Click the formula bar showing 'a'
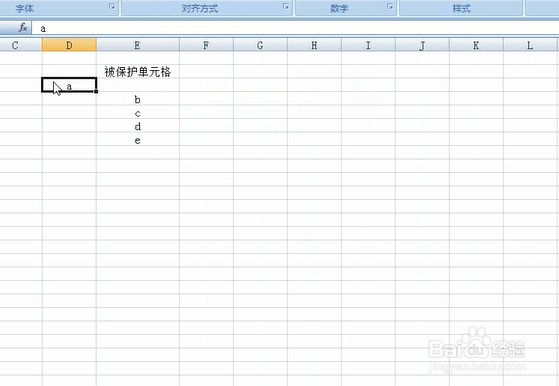The image size is (559, 386). [295, 28]
